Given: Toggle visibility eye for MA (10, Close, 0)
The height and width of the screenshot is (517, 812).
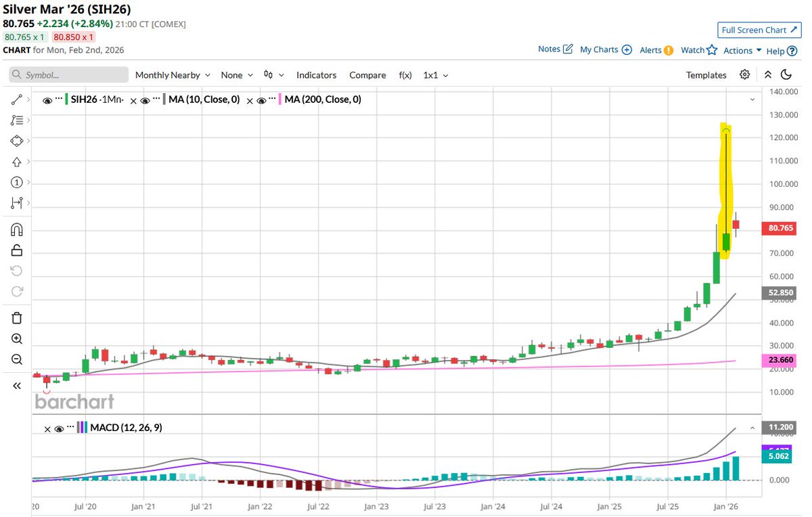Looking at the screenshot, I should 145,100.
